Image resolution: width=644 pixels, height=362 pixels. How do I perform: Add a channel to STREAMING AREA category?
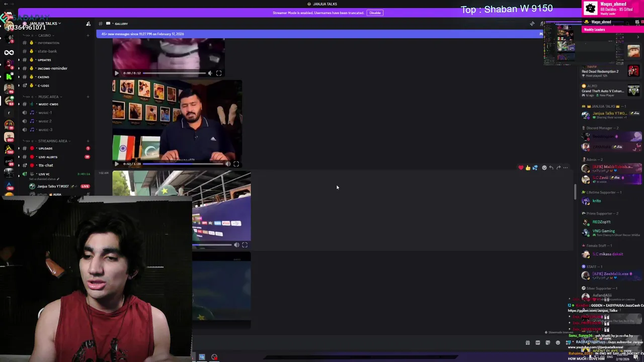tap(88, 141)
